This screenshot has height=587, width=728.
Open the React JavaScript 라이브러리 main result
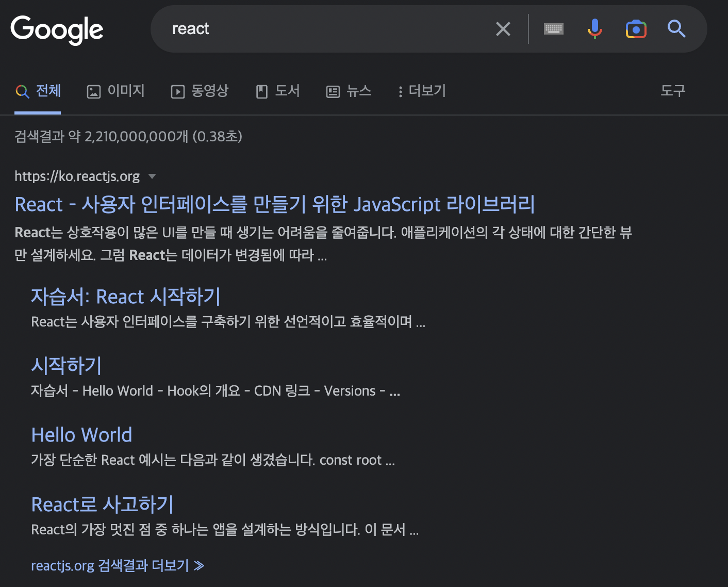tap(275, 204)
